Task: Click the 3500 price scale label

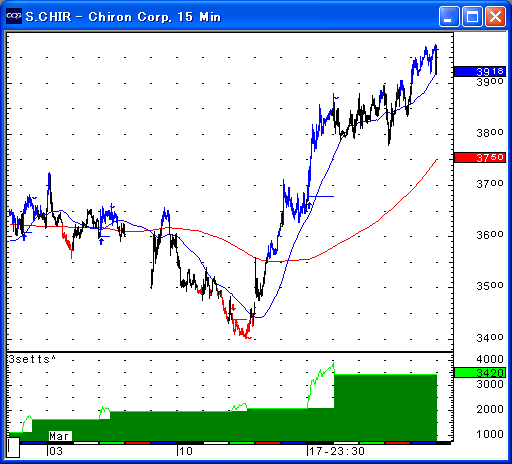Action: [x=490, y=286]
